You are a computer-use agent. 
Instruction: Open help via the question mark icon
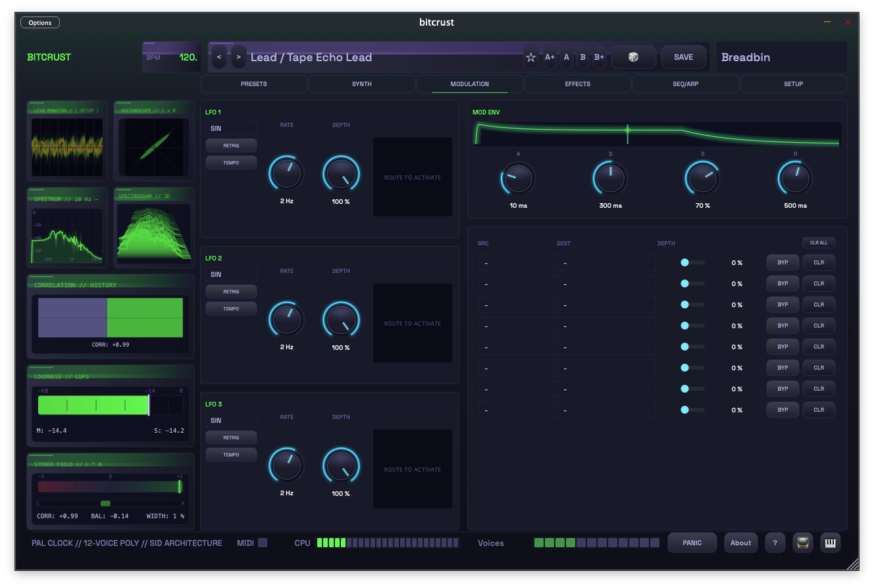coord(775,543)
